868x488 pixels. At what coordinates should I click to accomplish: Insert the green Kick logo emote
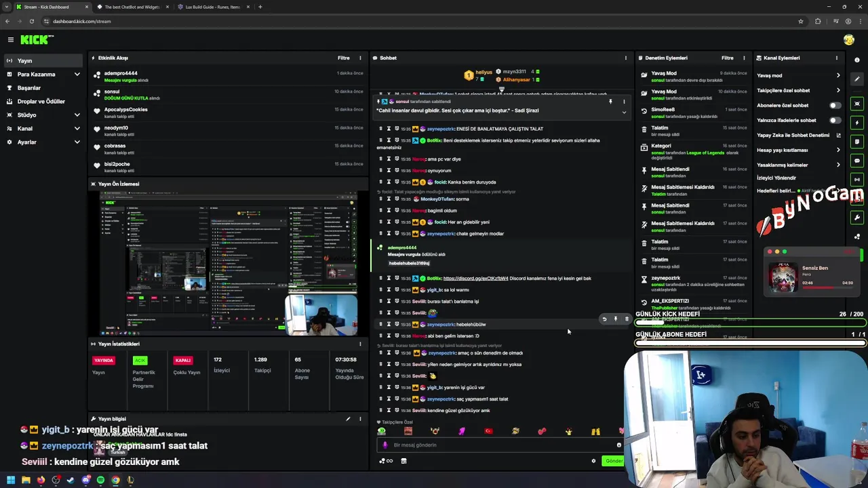tap(382, 431)
